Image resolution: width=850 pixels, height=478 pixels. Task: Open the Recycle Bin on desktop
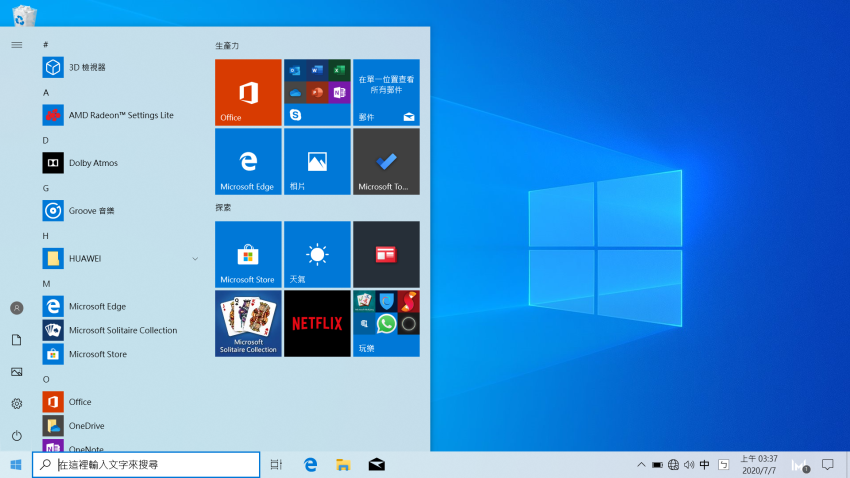click(x=24, y=14)
